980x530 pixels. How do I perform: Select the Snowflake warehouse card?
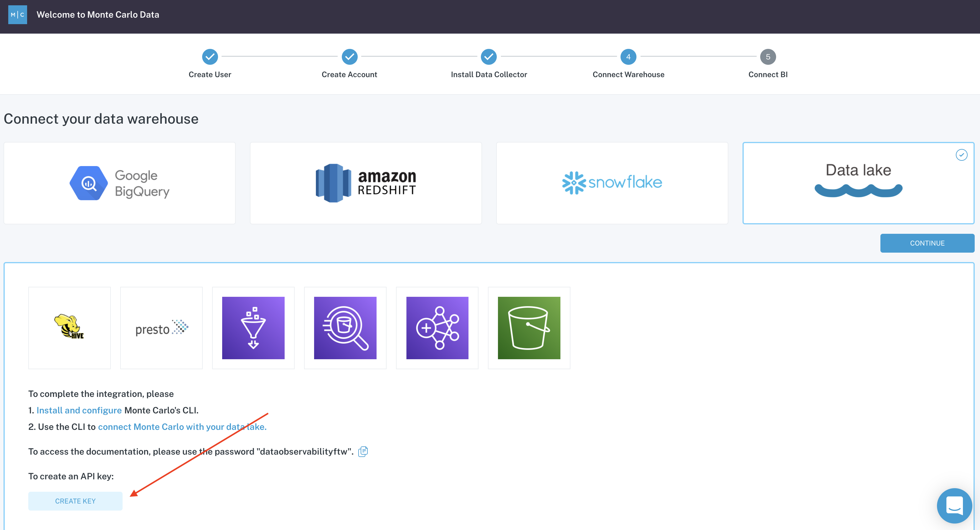(x=612, y=183)
